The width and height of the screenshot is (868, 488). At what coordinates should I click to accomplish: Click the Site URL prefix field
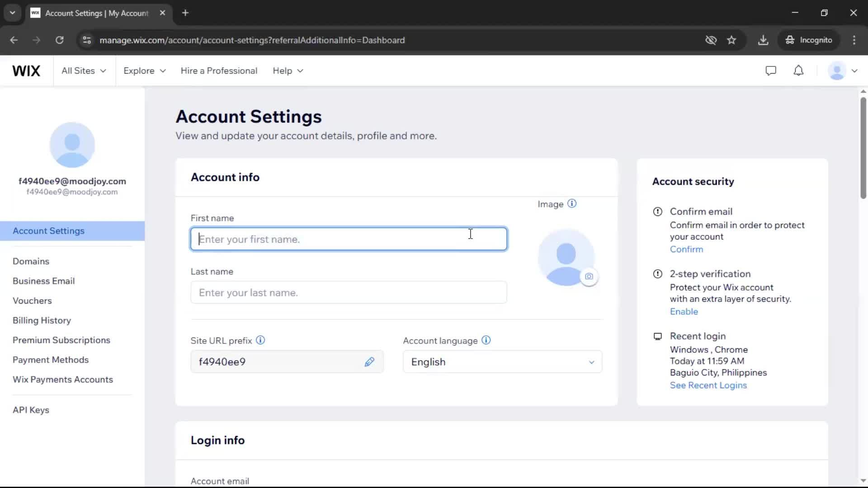287,362
